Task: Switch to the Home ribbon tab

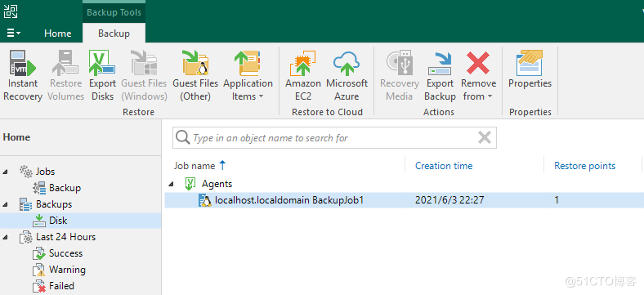Action: [x=57, y=34]
